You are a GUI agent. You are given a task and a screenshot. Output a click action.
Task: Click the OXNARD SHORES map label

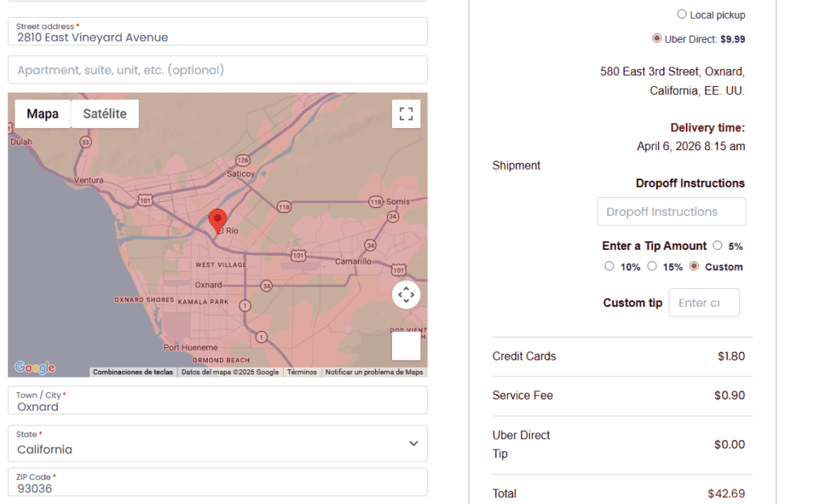click(144, 300)
